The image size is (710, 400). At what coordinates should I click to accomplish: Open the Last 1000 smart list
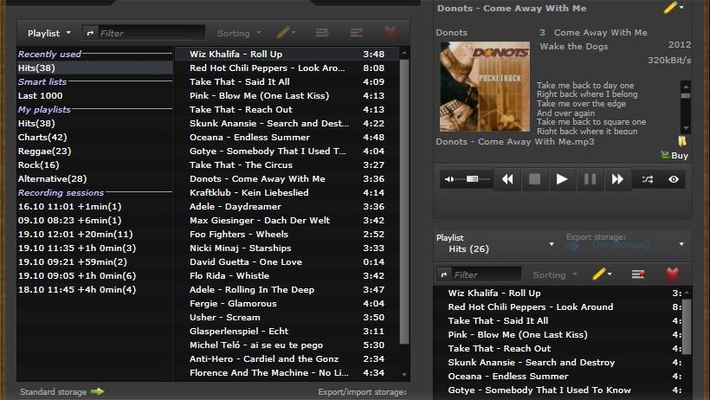(x=95, y=96)
